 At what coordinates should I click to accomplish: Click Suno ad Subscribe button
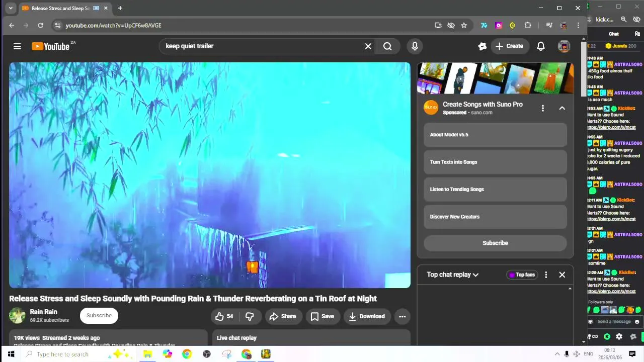point(495,243)
